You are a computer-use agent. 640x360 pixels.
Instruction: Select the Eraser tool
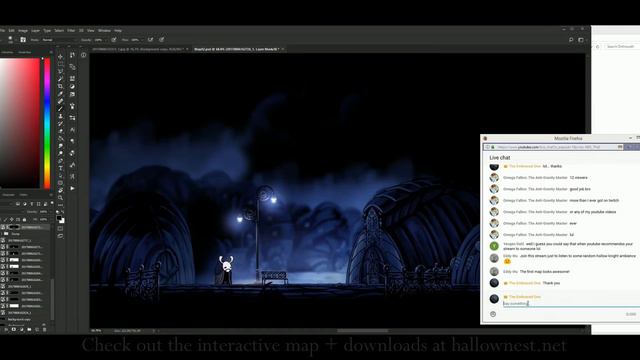point(60,131)
